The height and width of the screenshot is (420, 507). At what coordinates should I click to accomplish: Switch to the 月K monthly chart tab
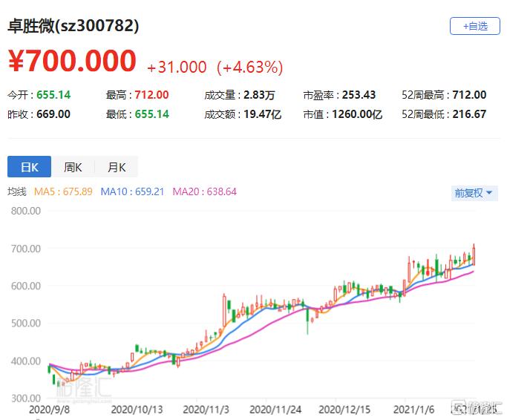click(x=117, y=166)
